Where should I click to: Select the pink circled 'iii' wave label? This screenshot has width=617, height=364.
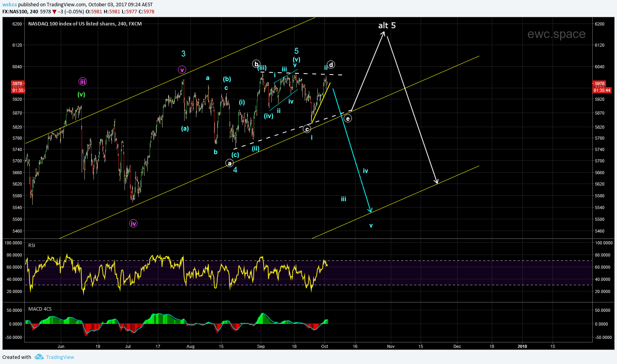point(82,82)
